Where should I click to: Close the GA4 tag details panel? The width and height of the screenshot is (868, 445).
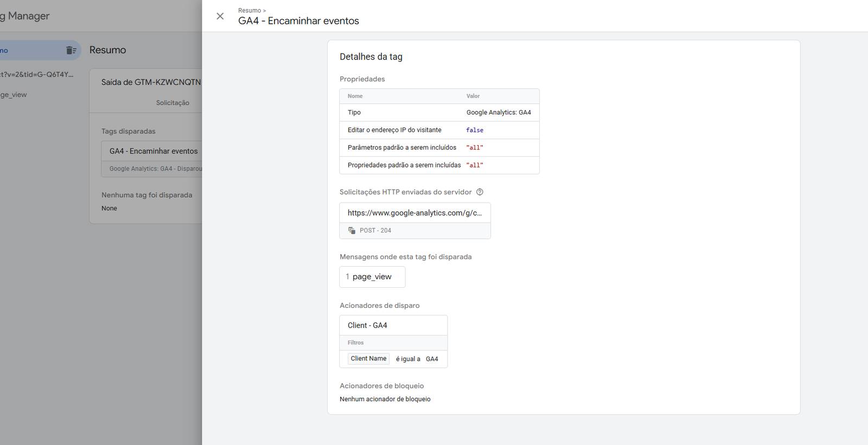pos(220,16)
